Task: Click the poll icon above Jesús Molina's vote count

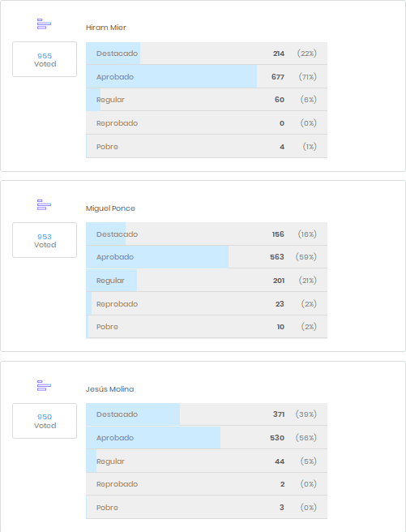Action: (44, 386)
